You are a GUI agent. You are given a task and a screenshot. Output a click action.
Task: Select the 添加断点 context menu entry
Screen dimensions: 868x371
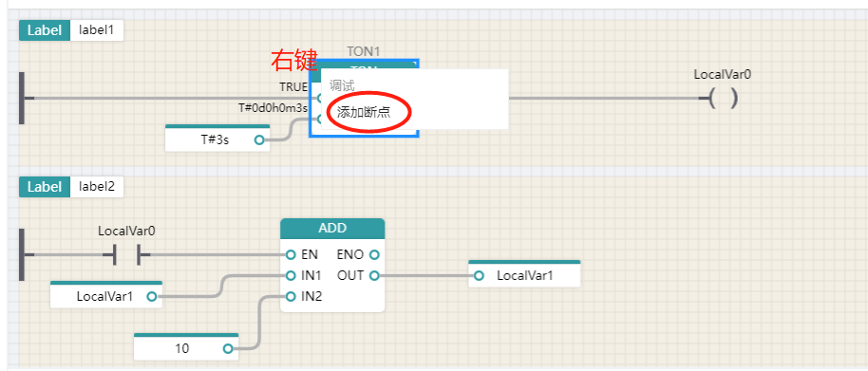coord(364,112)
